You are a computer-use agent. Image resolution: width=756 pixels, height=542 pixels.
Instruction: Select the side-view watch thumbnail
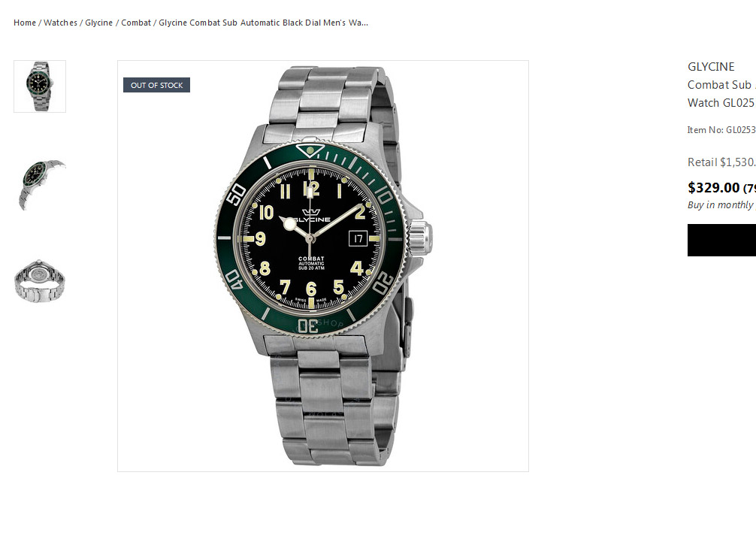click(40, 183)
